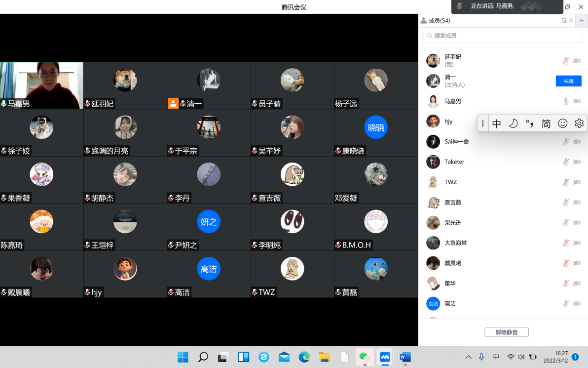Toggle muted microphone icon for 延羽妃 in list
Screen dimensions: 588x368
pos(566,61)
